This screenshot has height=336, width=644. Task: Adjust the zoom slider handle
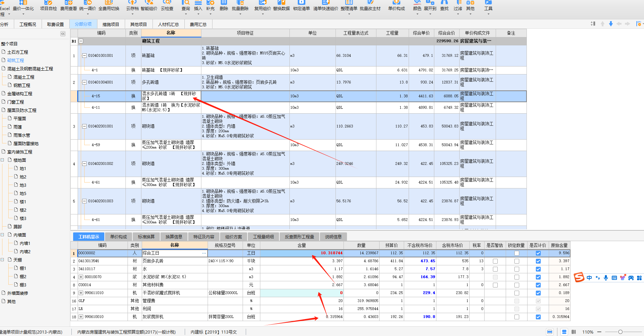coord(620,332)
